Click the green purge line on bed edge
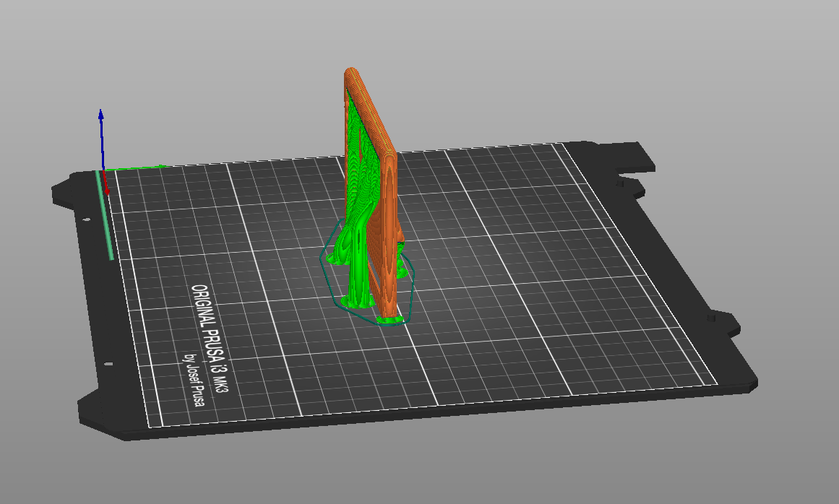 [104, 215]
